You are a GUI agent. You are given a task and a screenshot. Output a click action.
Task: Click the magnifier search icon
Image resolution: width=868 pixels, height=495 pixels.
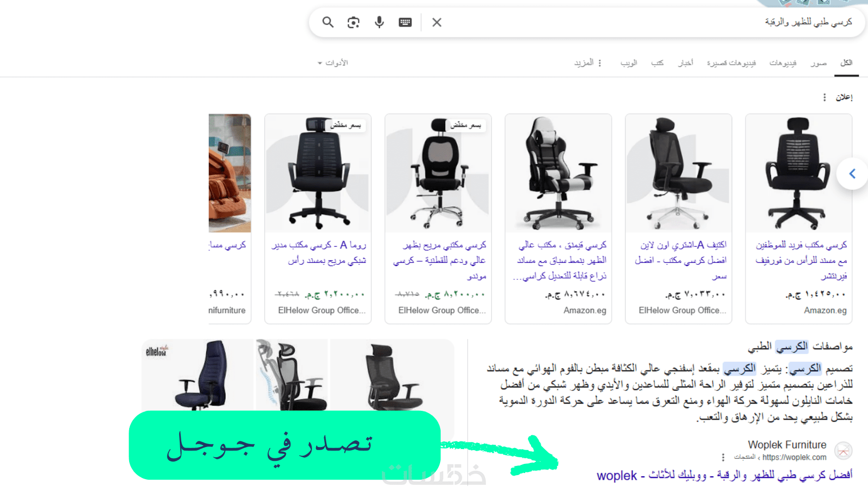click(328, 22)
